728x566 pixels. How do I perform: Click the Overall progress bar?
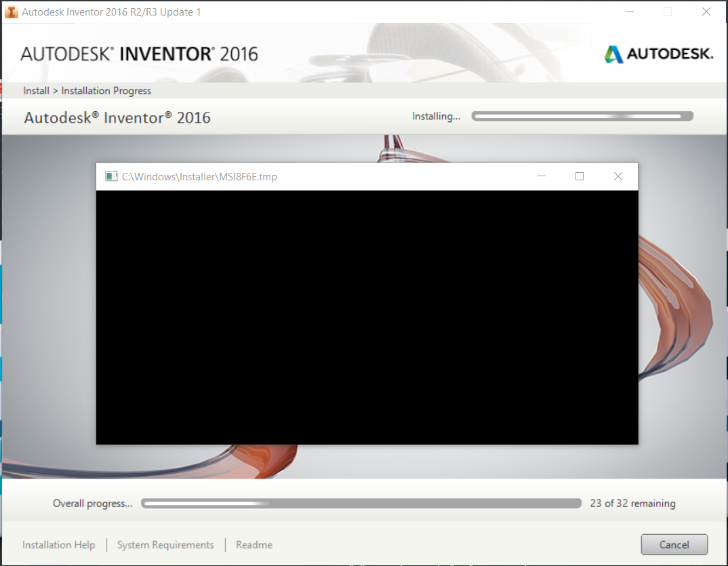[x=361, y=504]
